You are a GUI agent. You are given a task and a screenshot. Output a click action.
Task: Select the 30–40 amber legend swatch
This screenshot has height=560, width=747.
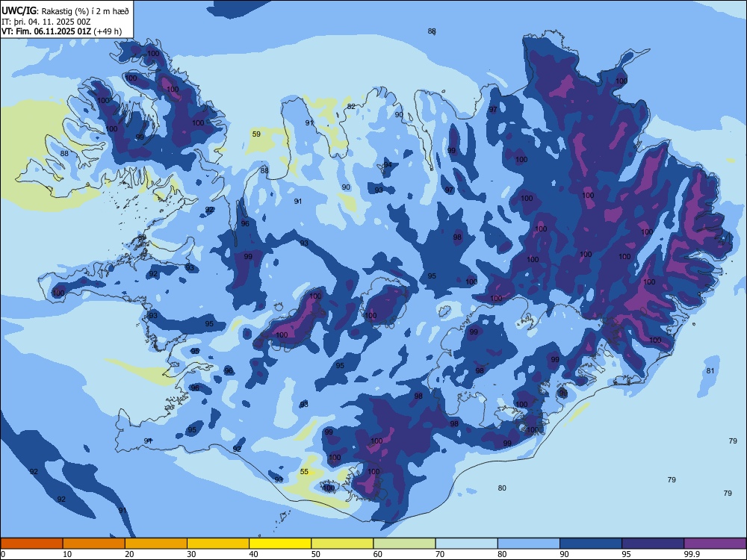(218, 544)
